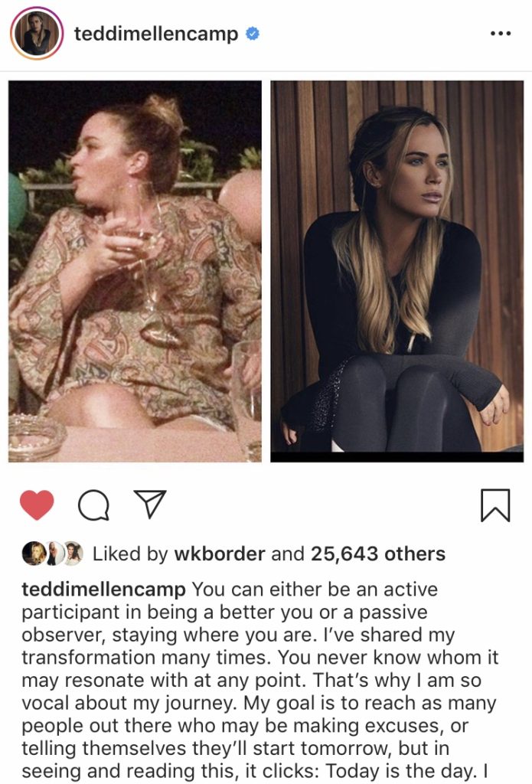The height and width of the screenshot is (784, 532).
Task: Click first liker avatar in likes row
Action: [x=34, y=553]
